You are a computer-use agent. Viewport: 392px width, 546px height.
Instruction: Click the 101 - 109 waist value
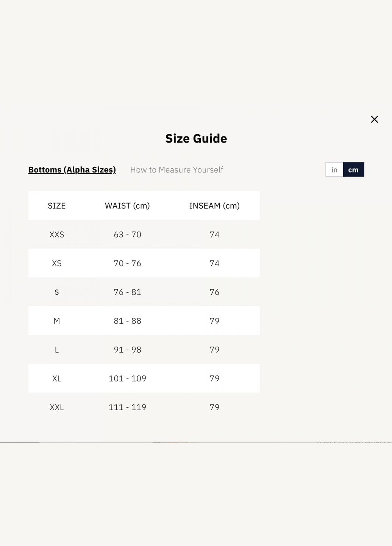coord(127,379)
